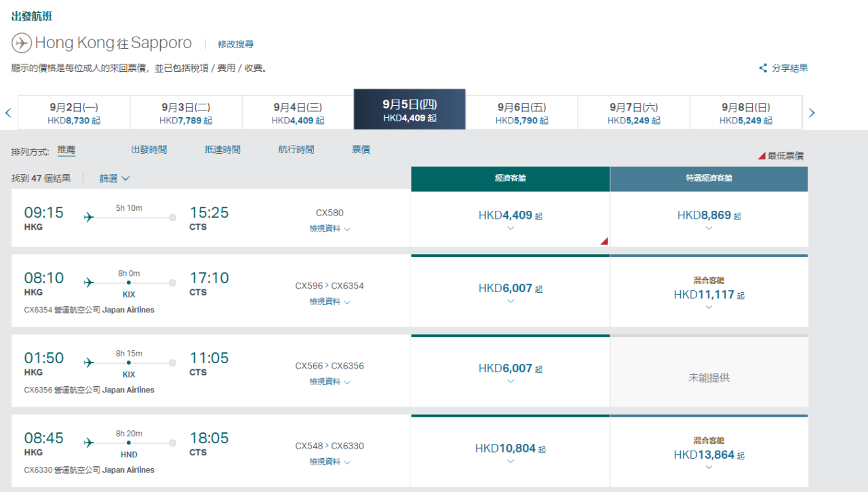Click HND stopover dot in 08:45 flight
Image resolution: width=868 pixels, height=492 pixels.
129,443
